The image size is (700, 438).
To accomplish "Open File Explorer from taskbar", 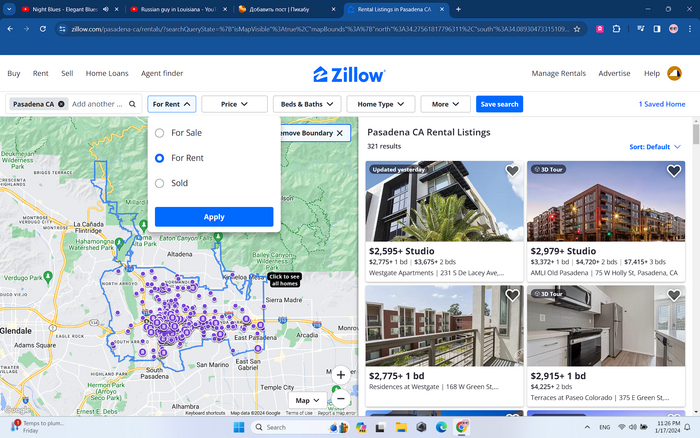I will [x=401, y=427].
